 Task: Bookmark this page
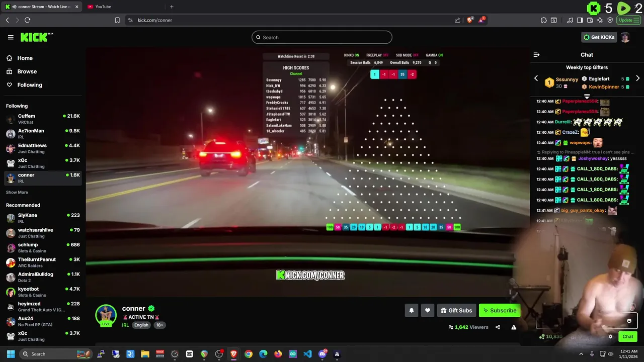click(117, 20)
